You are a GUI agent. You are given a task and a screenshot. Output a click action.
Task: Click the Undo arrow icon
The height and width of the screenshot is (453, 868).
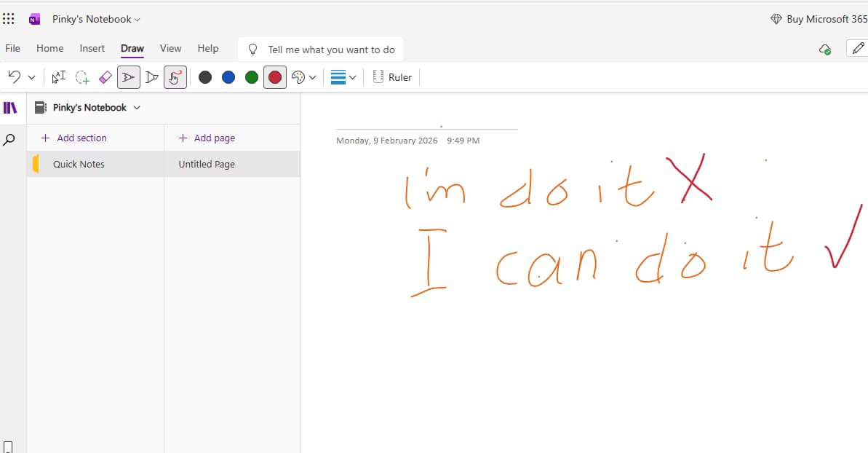15,77
